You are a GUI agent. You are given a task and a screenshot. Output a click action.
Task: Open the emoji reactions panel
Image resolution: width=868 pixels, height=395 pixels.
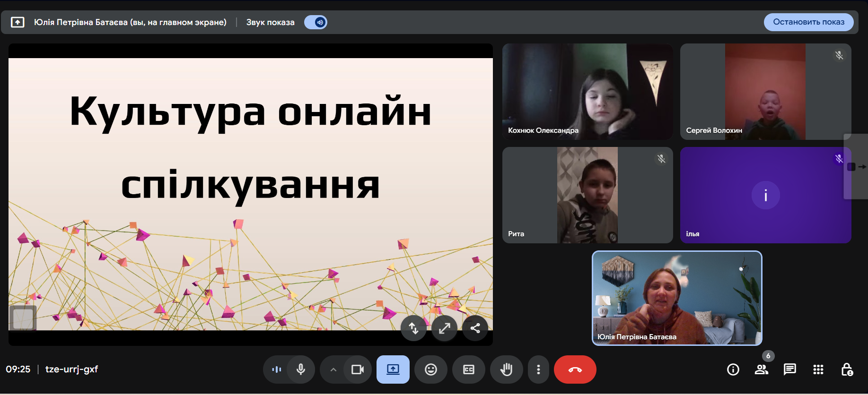pos(430,369)
